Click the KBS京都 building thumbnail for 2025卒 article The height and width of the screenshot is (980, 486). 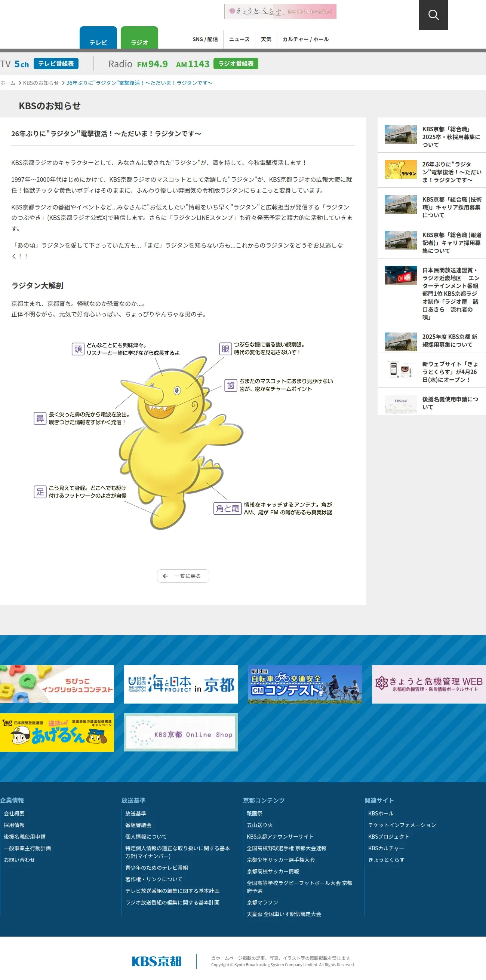[401, 134]
